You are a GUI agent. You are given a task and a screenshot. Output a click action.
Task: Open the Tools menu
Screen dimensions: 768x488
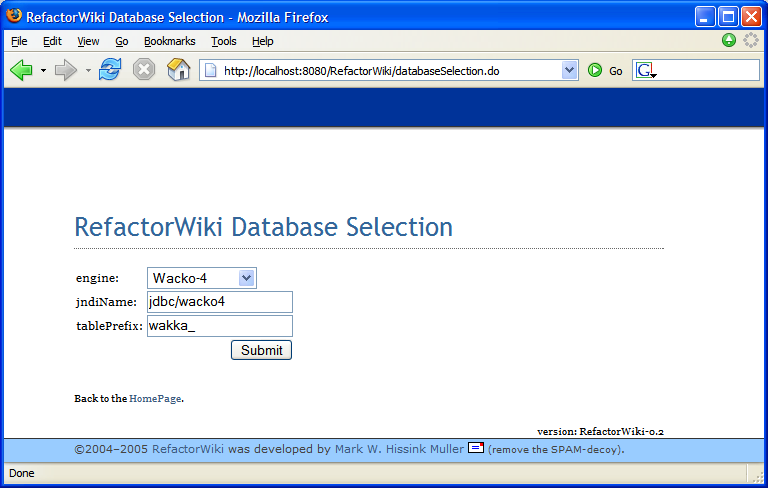pos(224,41)
